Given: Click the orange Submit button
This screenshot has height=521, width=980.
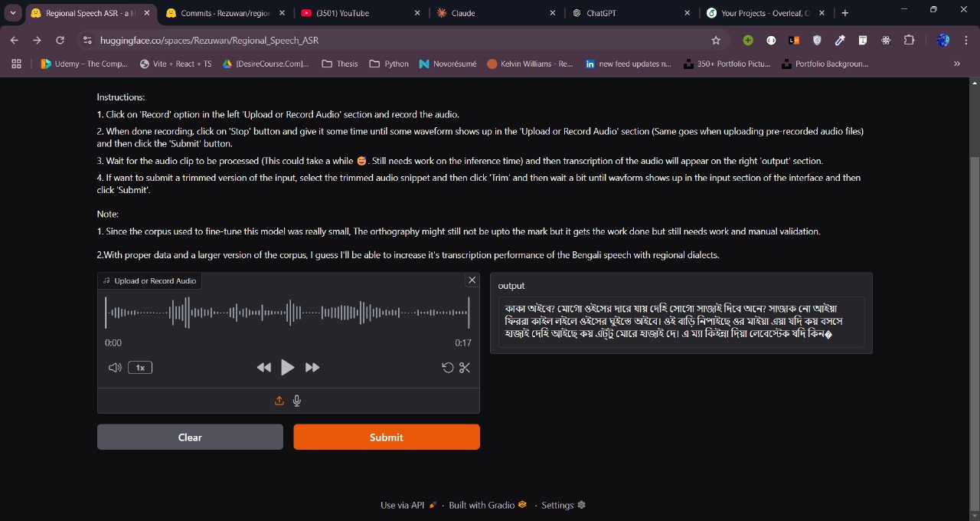Looking at the screenshot, I should coord(387,437).
